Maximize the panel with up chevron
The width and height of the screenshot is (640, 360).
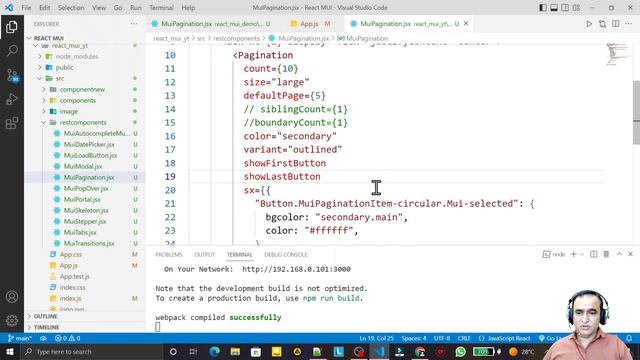click(x=619, y=254)
